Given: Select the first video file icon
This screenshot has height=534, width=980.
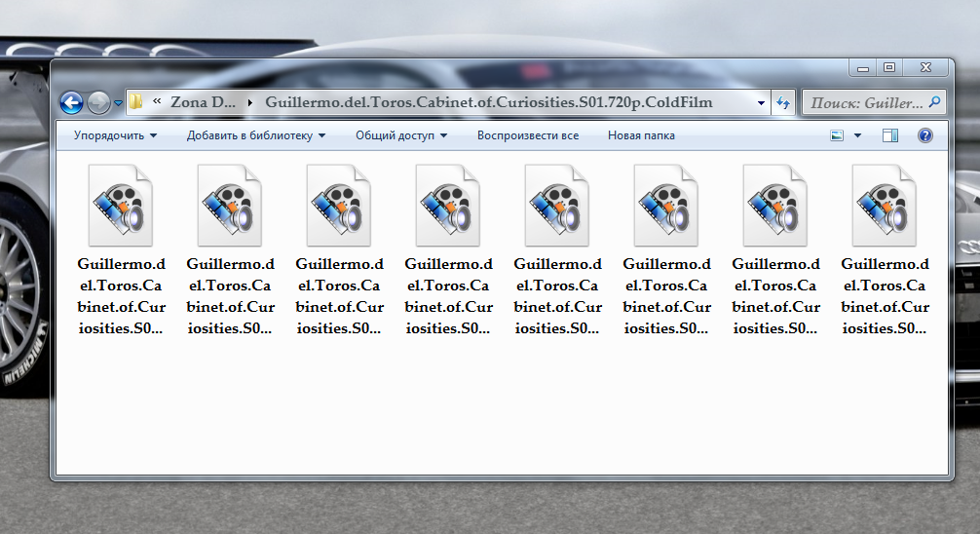Looking at the screenshot, I should 121,206.
